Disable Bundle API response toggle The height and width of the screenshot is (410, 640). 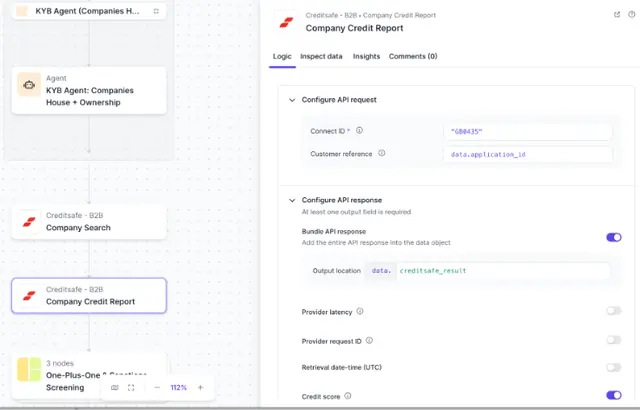coord(613,237)
